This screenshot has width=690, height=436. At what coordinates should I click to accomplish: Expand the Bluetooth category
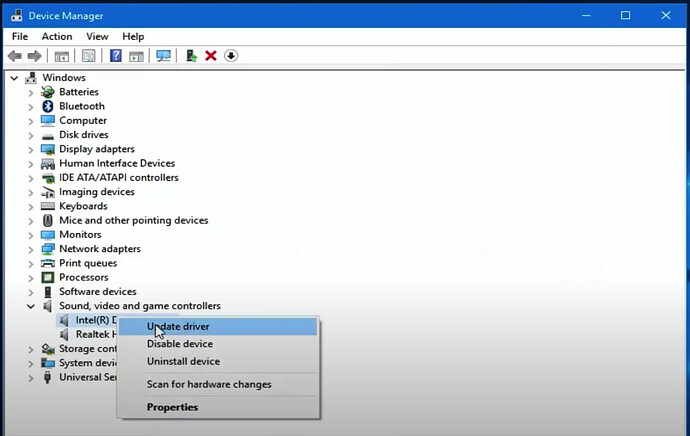point(30,107)
